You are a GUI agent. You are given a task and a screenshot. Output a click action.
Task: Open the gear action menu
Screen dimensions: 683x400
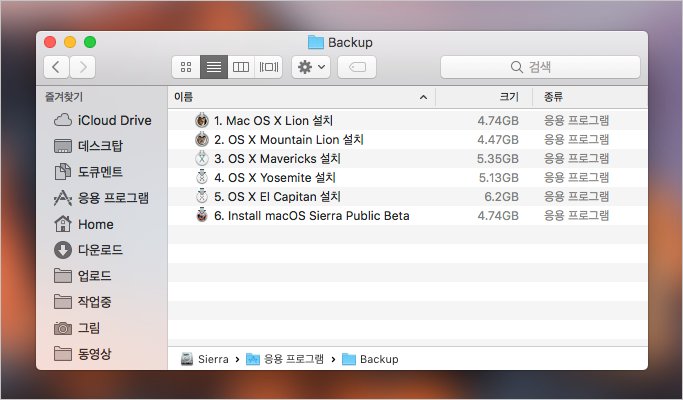[311, 67]
